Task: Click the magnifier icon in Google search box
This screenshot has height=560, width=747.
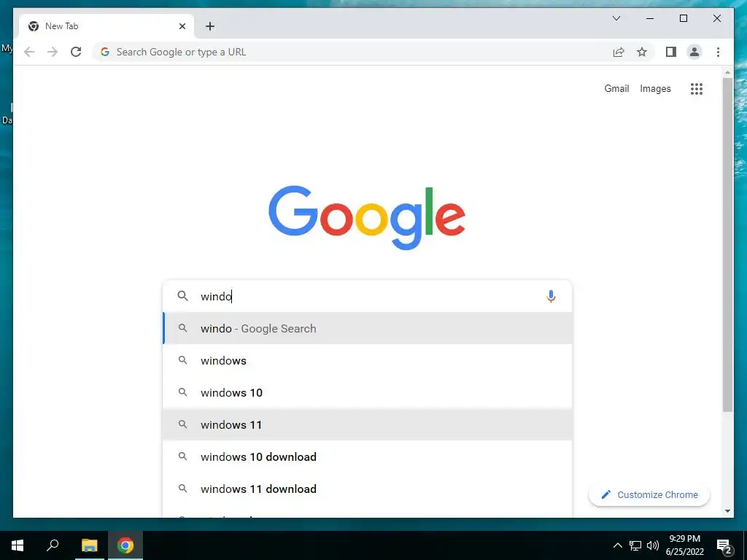Action: click(x=182, y=296)
